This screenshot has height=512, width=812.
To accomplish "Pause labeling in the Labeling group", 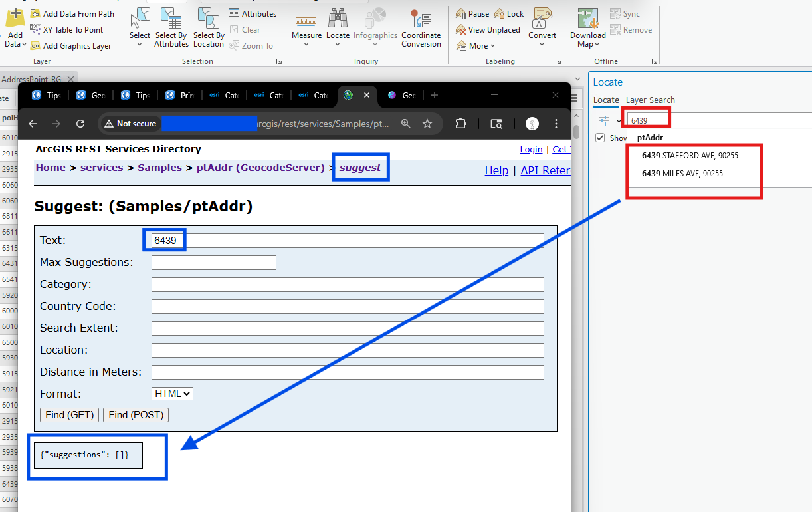I will coord(472,14).
